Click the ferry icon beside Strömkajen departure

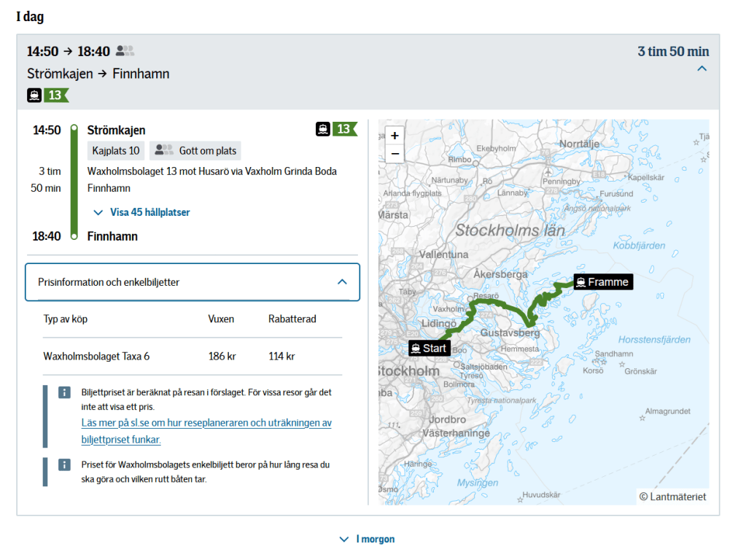(323, 130)
